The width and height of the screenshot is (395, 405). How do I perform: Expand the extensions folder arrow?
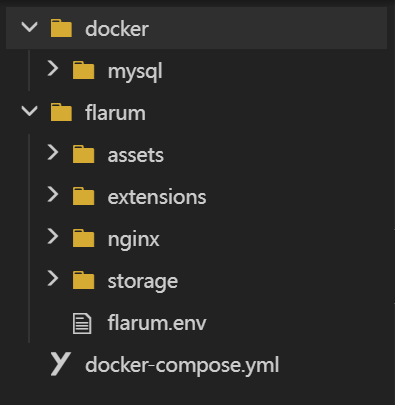(53, 195)
